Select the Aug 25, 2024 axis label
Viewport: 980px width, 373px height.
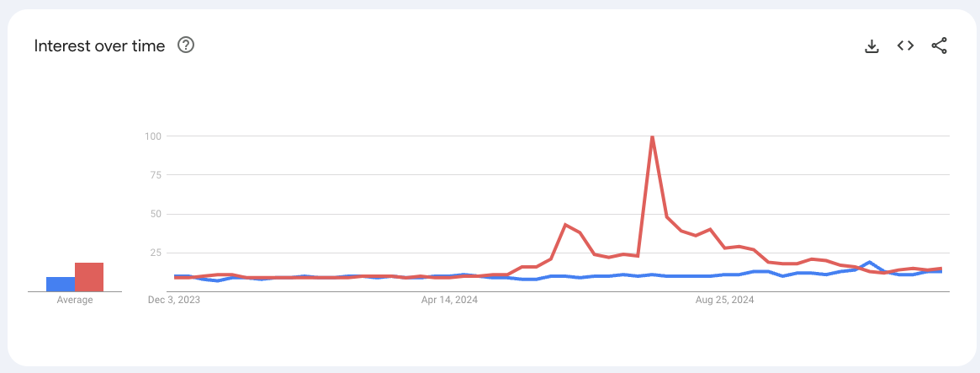point(725,299)
